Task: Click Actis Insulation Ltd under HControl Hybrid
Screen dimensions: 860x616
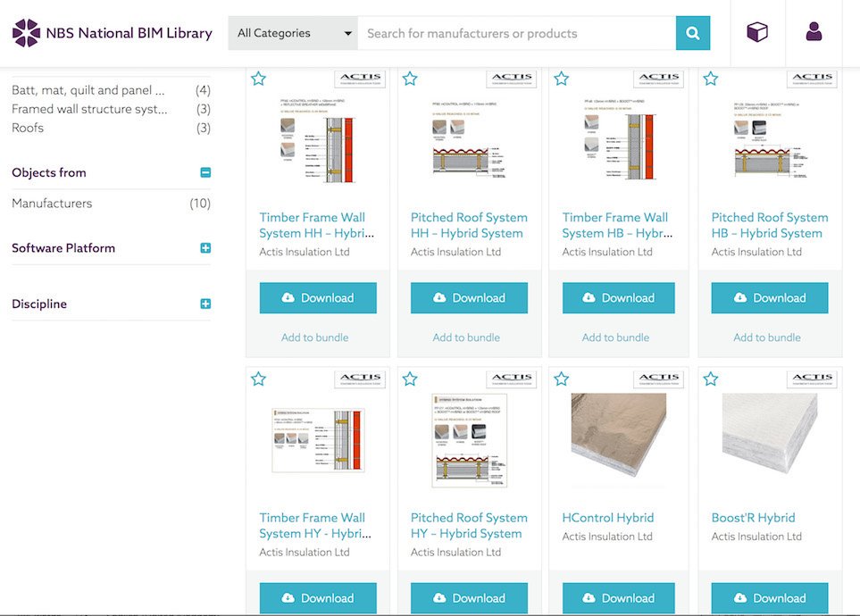Action: click(607, 537)
